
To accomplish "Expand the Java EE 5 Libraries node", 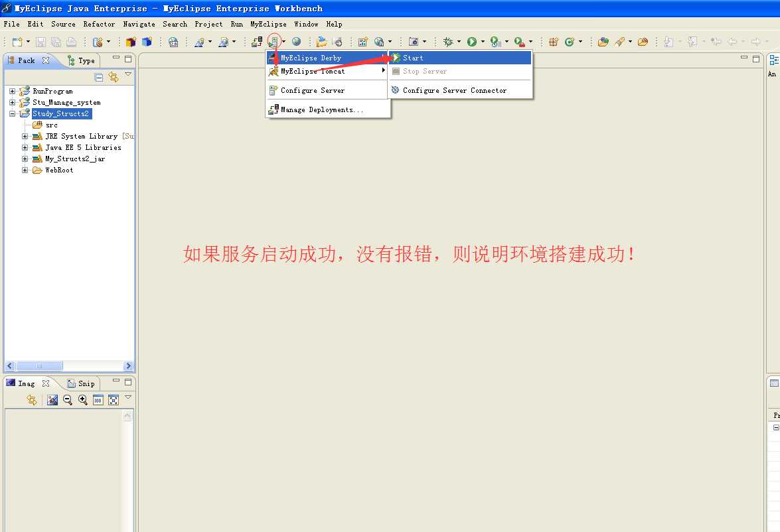I will (x=25, y=148).
